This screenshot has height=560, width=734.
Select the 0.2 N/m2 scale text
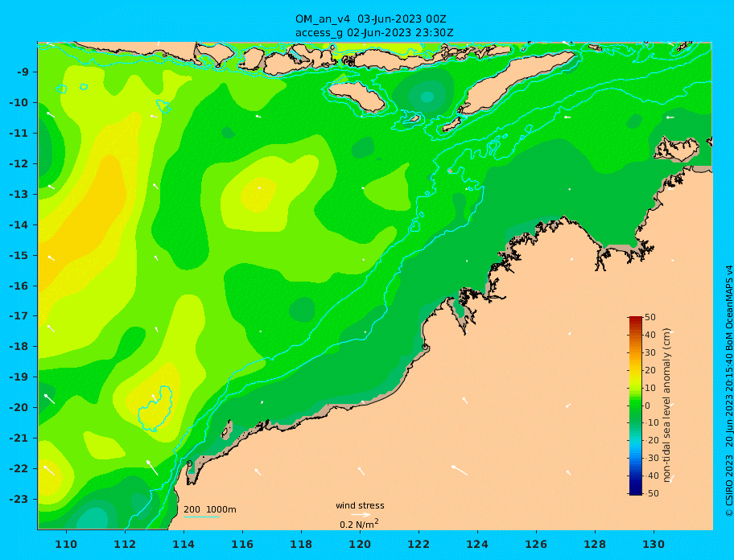pyautogui.click(x=360, y=524)
